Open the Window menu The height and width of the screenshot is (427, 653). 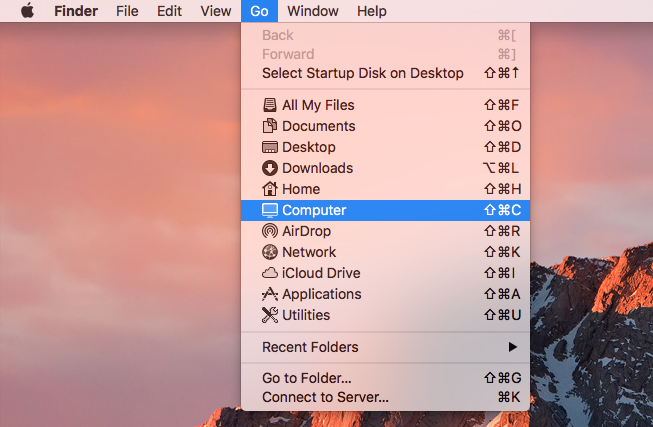[x=313, y=11]
